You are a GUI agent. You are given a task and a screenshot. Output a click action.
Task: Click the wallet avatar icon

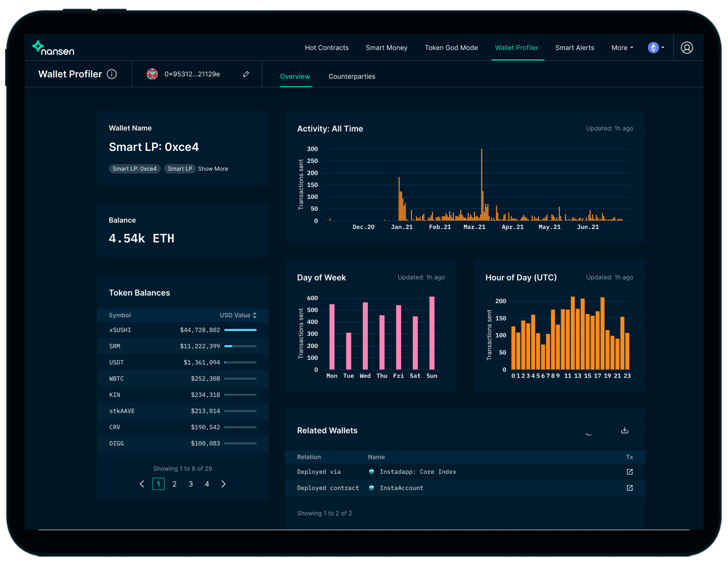tap(152, 74)
